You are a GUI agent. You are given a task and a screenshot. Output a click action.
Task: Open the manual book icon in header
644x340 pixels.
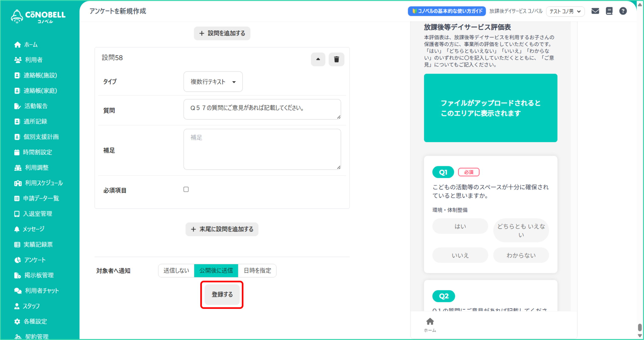tap(609, 11)
